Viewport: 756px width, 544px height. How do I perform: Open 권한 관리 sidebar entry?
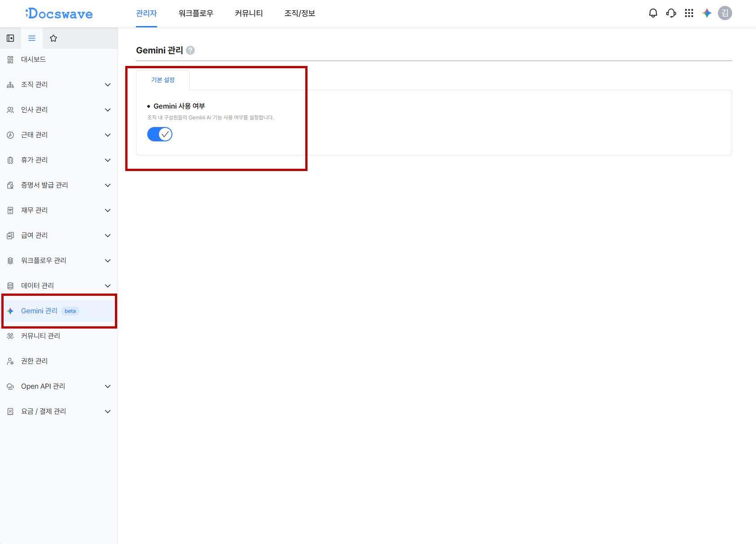[59, 361]
